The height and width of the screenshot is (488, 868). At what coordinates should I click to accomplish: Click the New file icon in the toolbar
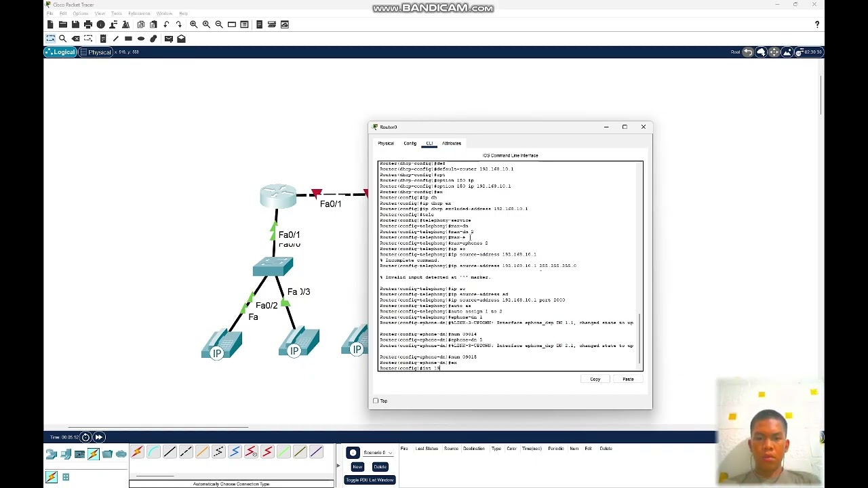50,24
